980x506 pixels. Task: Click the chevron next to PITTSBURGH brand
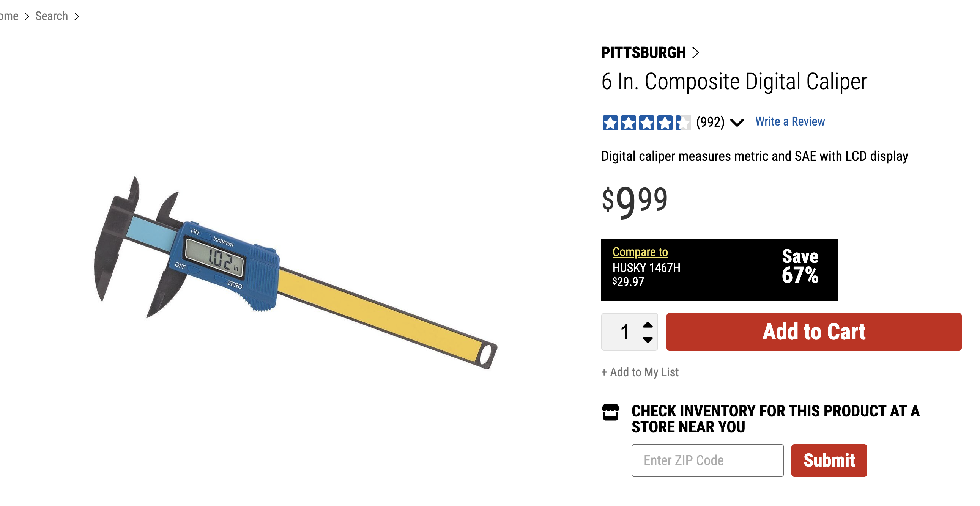point(695,52)
